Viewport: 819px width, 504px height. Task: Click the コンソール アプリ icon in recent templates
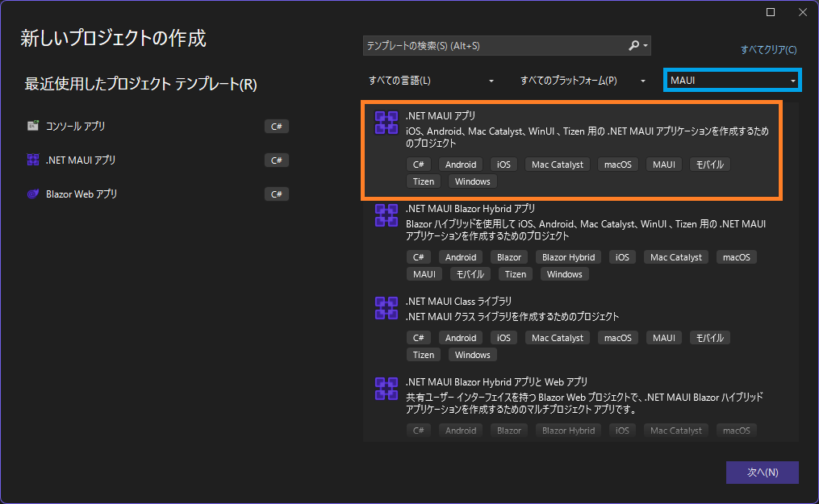click(33, 126)
